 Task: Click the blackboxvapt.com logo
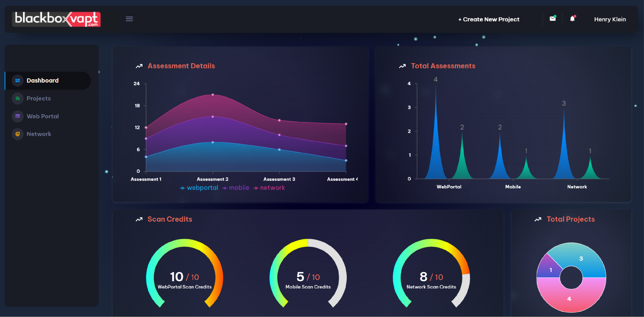point(56,19)
